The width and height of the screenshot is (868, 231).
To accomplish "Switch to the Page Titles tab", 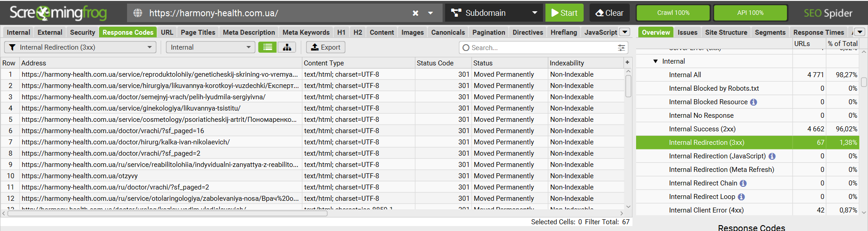I will coord(198,32).
